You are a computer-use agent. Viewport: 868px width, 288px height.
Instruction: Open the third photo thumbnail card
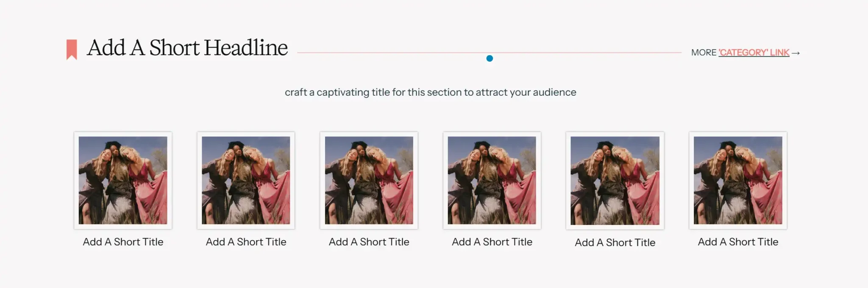(x=369, y=180)
